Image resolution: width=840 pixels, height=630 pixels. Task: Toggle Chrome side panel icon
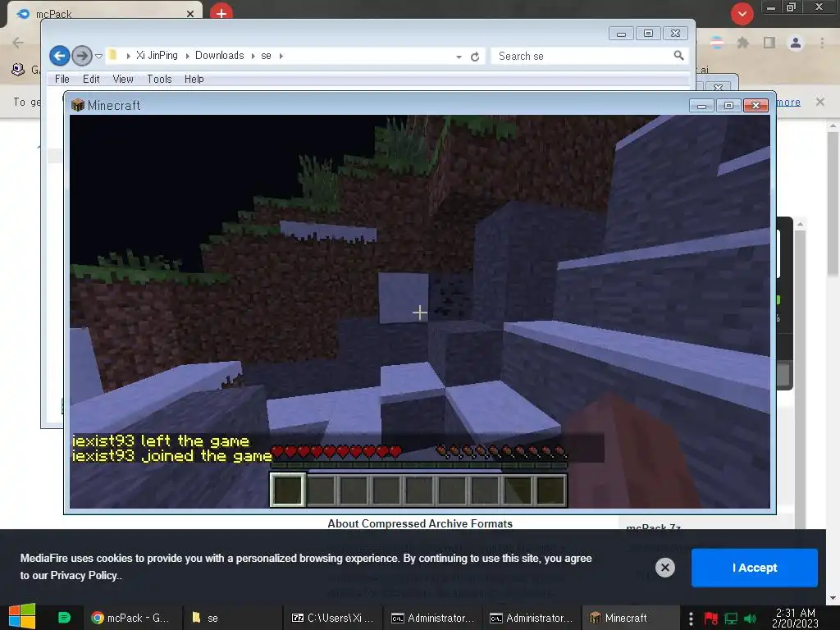769,43
